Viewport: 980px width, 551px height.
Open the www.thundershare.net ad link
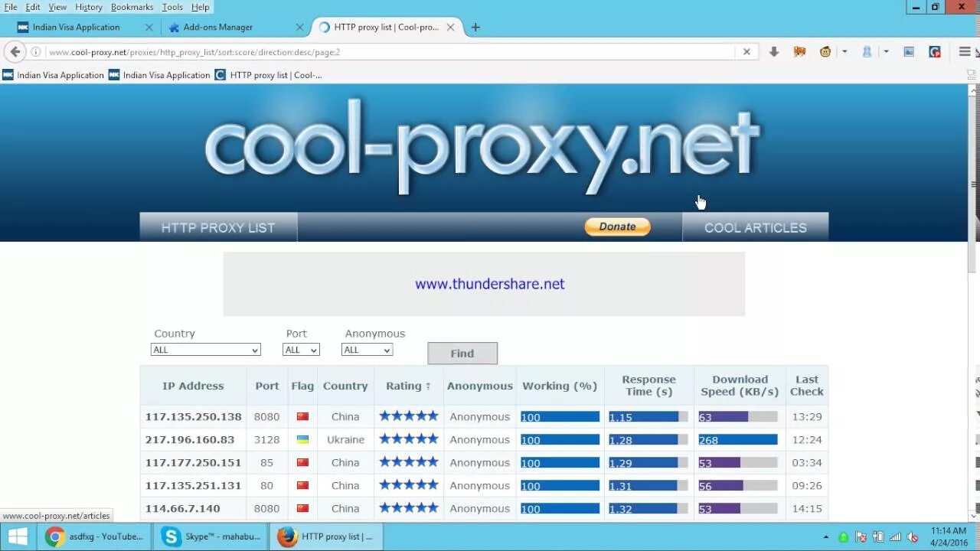490,284
